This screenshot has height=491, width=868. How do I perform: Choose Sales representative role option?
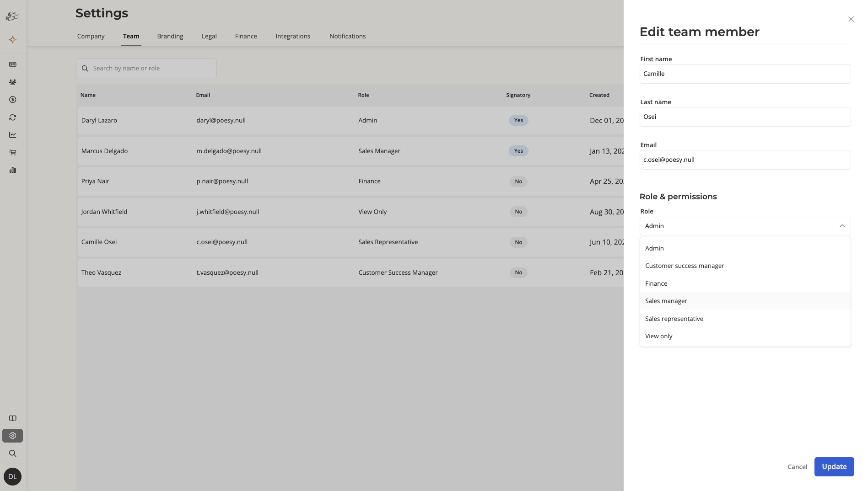coord(745,319)
